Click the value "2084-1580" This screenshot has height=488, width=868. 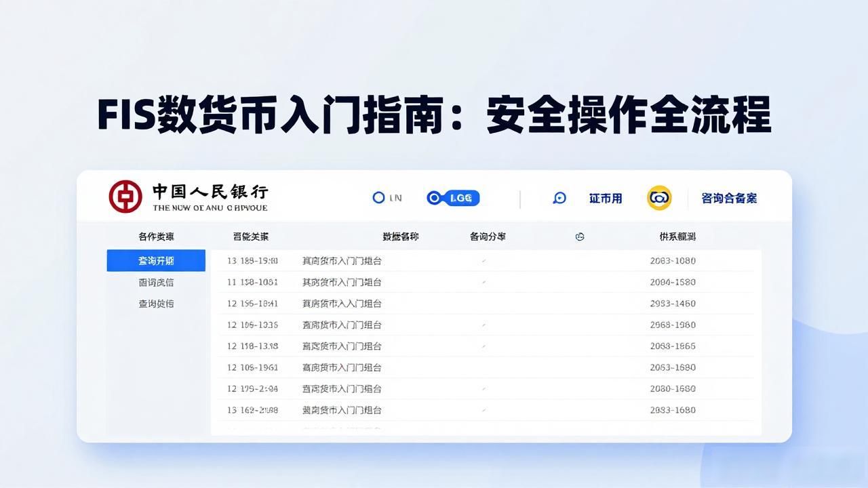(x=673, y=282)
